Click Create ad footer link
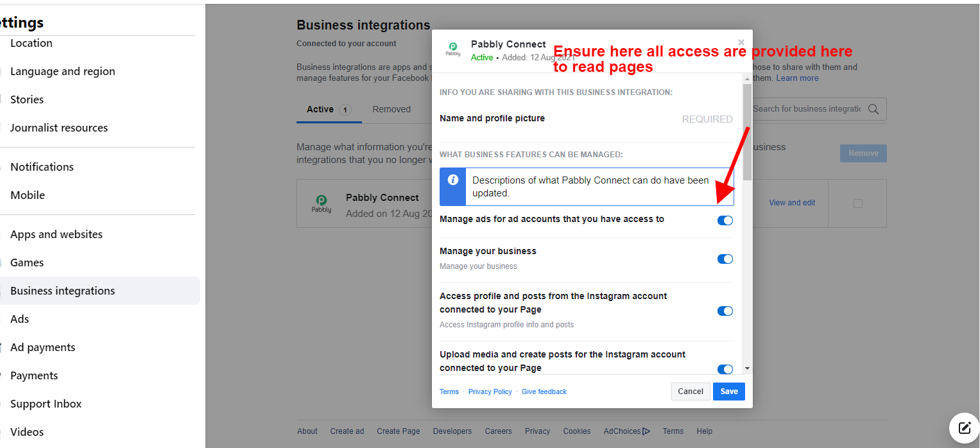Image resolution: width=980 pixels, height=448 pixels. [x=347, y=431]
